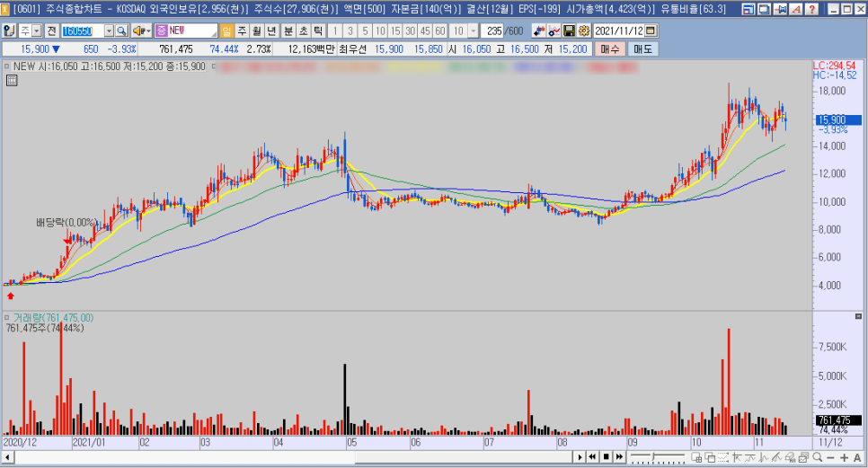Toggle the 거래량 volume indicator checkbox
868x468 pixels.
click(6, 317)
